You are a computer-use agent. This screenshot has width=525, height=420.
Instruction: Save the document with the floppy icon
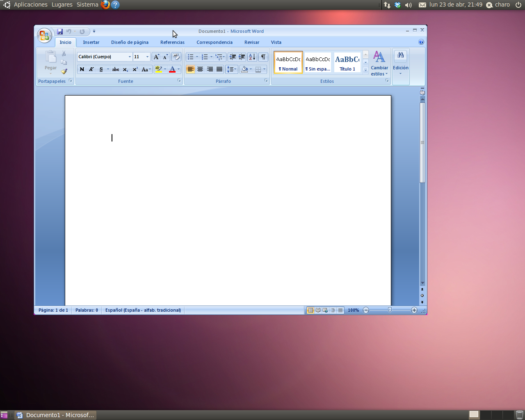60,31
